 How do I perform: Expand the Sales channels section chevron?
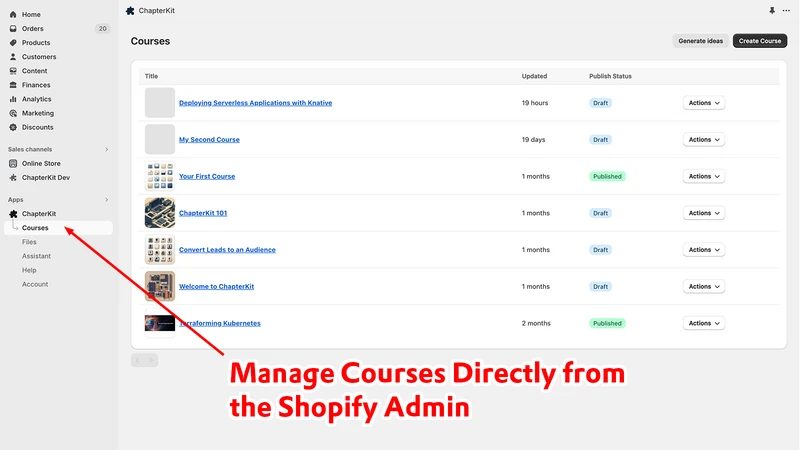107,149
